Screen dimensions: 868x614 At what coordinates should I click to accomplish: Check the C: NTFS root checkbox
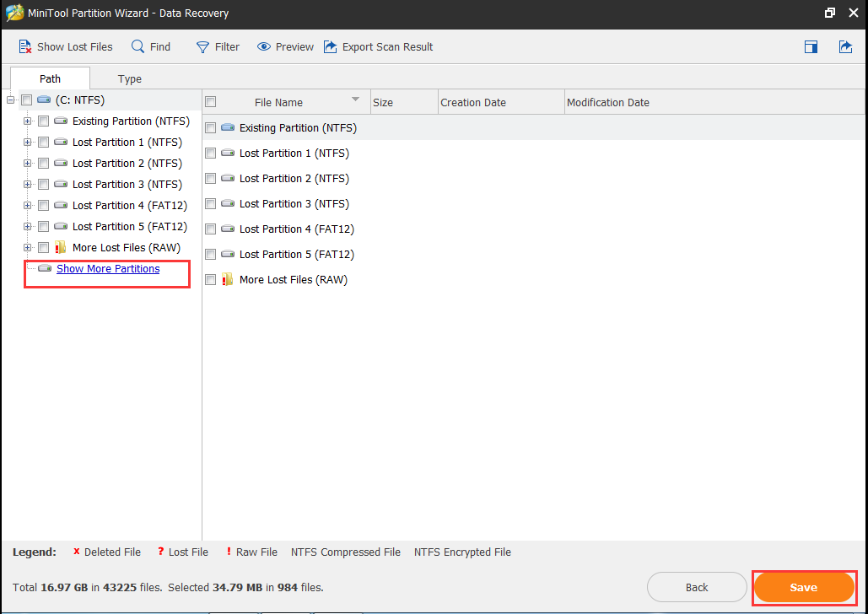(x=27, y=100)
